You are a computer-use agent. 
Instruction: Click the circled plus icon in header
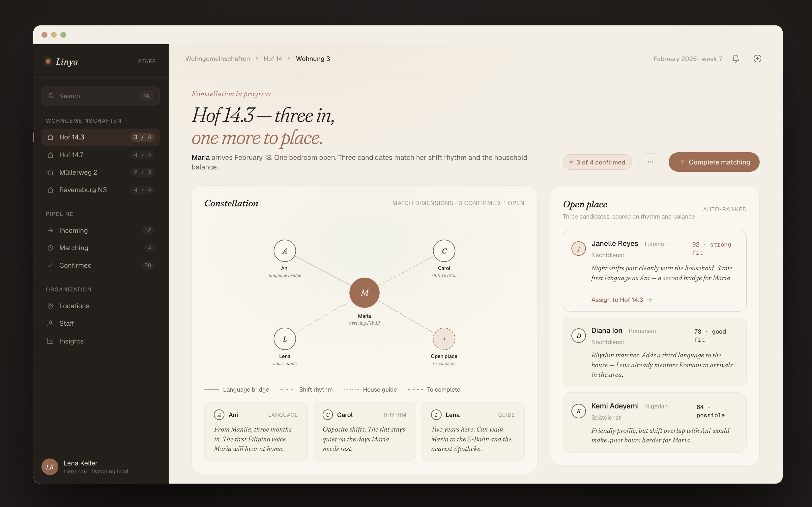tap(757, 59)
